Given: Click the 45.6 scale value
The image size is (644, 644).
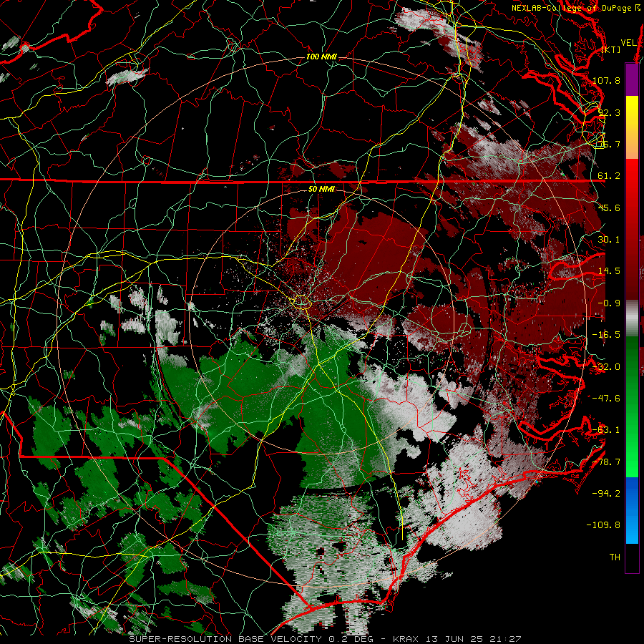Looking at the screenshot, I should (609, 208).
